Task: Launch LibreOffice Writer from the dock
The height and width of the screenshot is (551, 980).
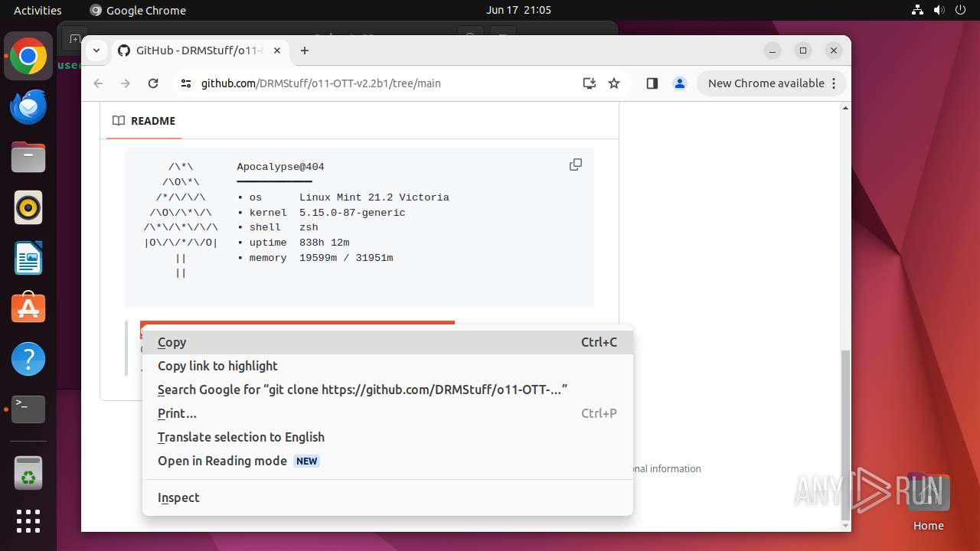Action: [28, 258]
